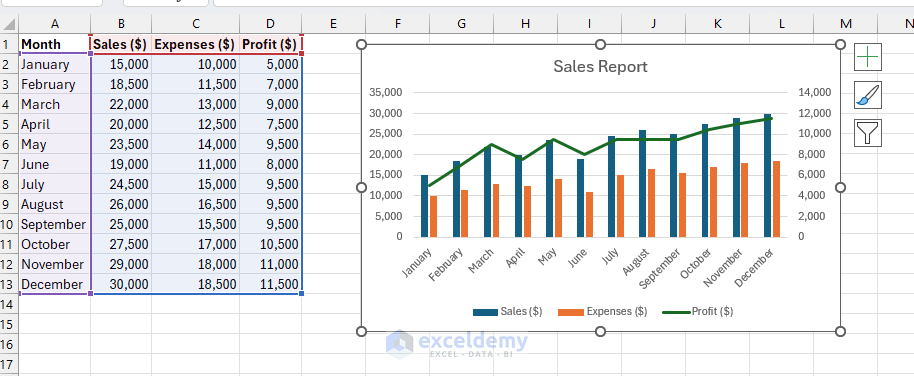
Task: Click the December sales bar in chart
Action: pos(767,175)
